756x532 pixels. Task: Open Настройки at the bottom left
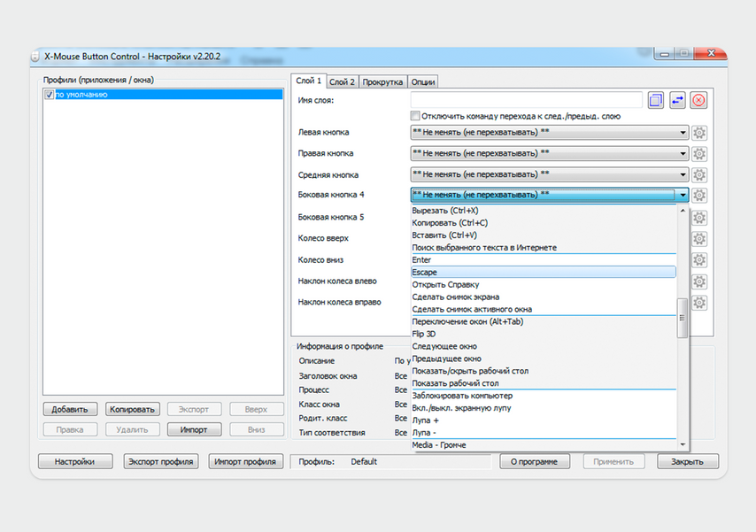pos(74,461)
